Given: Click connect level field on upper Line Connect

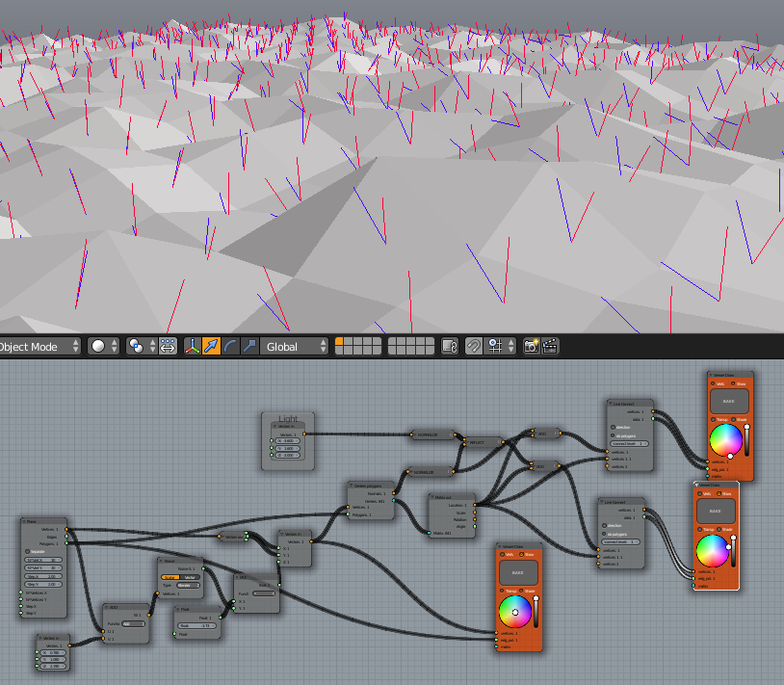Looking at the screenshot, I should 630,444.
